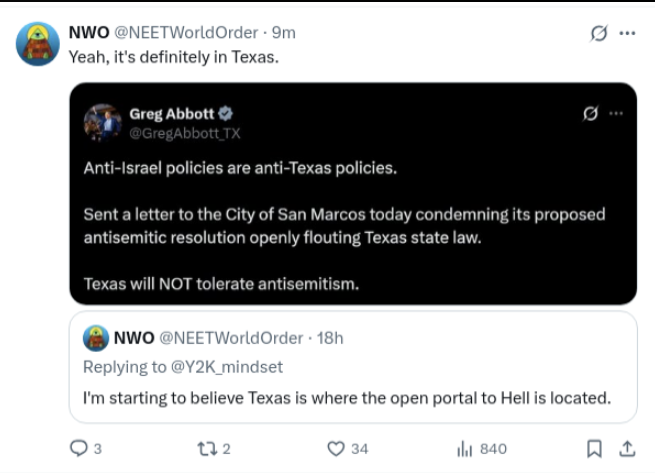This screenshot has height=473, width=655.
Task: Reply to the NWO post
Action: point(78,449)
